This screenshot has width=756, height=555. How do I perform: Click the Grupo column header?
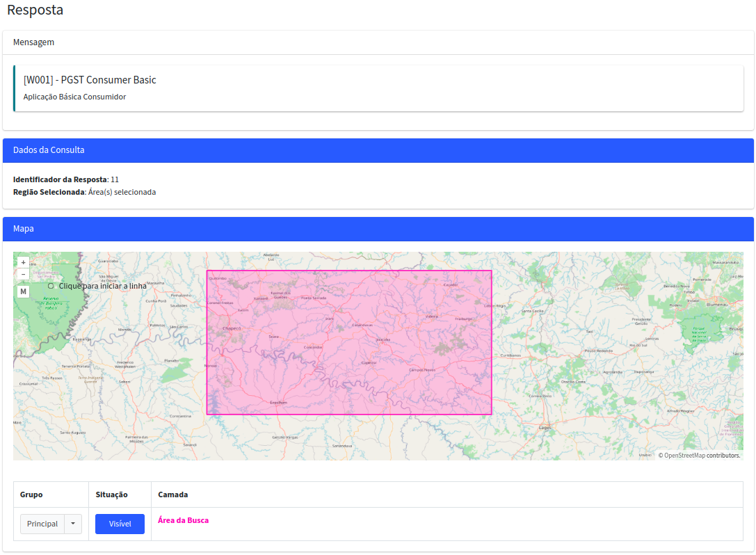coord(31,494)
